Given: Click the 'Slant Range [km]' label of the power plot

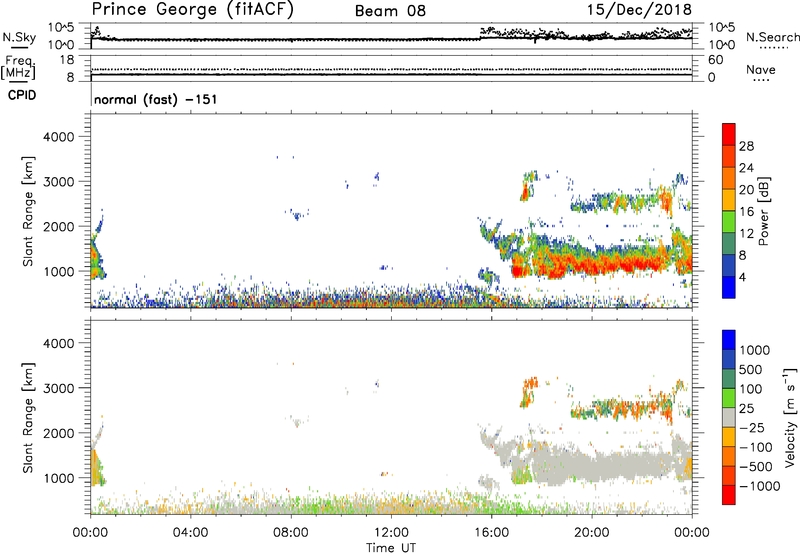Looking at the screenshot, I should pyautogui.click(x=28, y=211).
